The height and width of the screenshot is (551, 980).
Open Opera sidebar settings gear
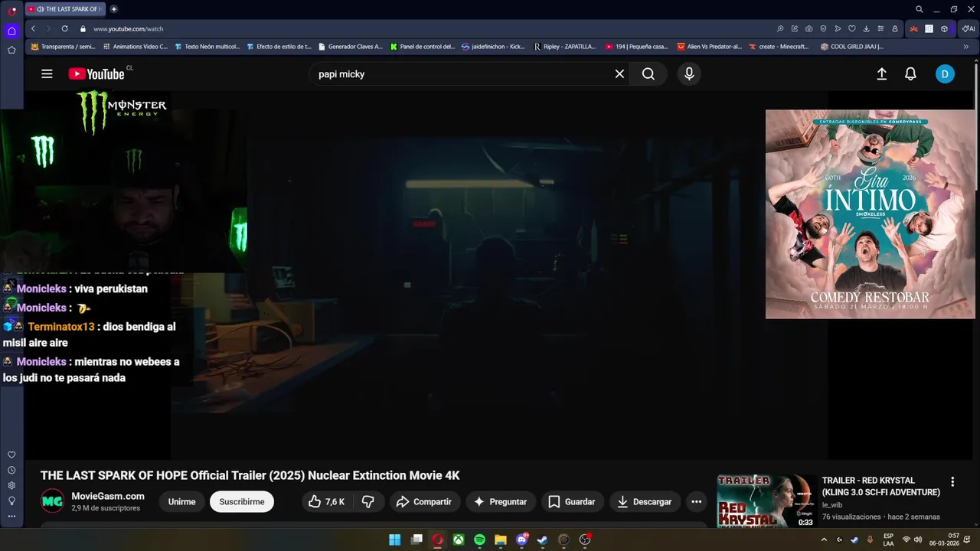coord(11,485)
